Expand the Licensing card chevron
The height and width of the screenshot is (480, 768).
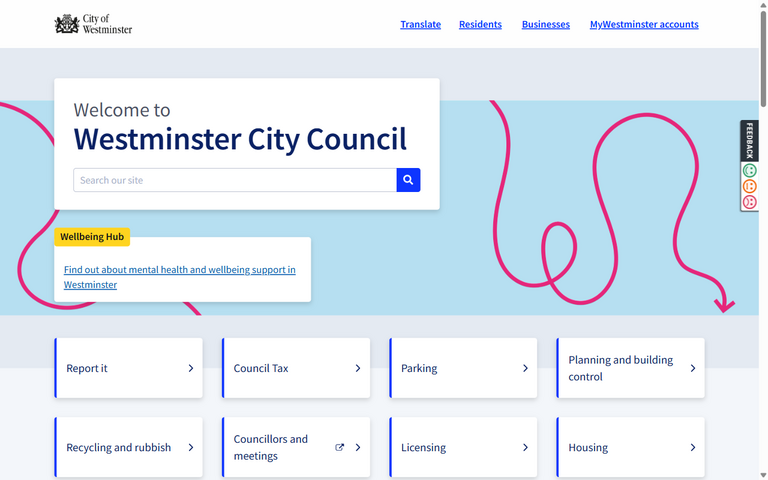click(525, 448)
